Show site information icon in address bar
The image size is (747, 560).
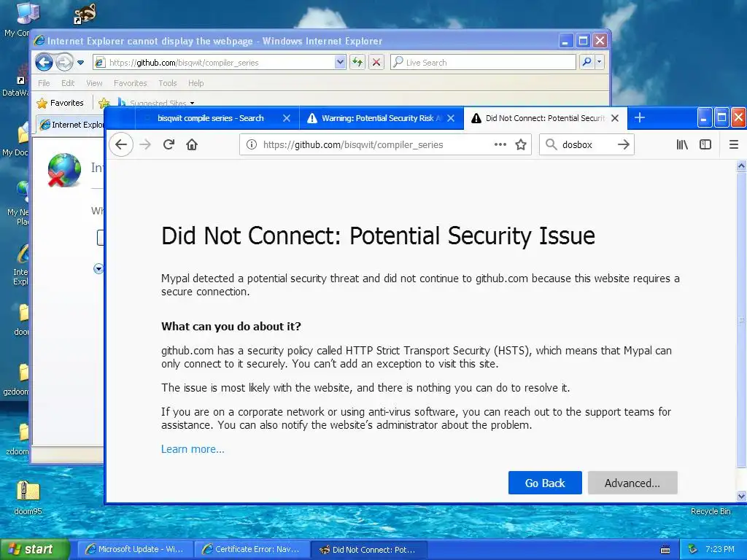point(252,145)
